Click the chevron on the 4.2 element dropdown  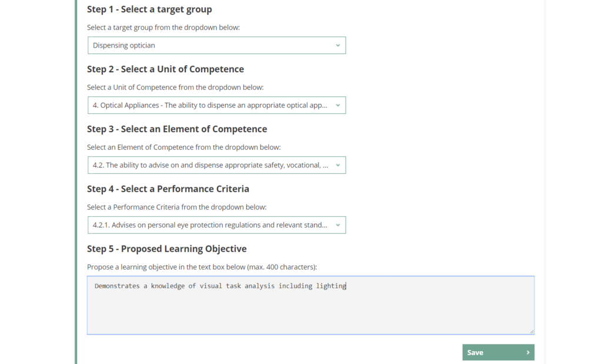coord(337,165)
